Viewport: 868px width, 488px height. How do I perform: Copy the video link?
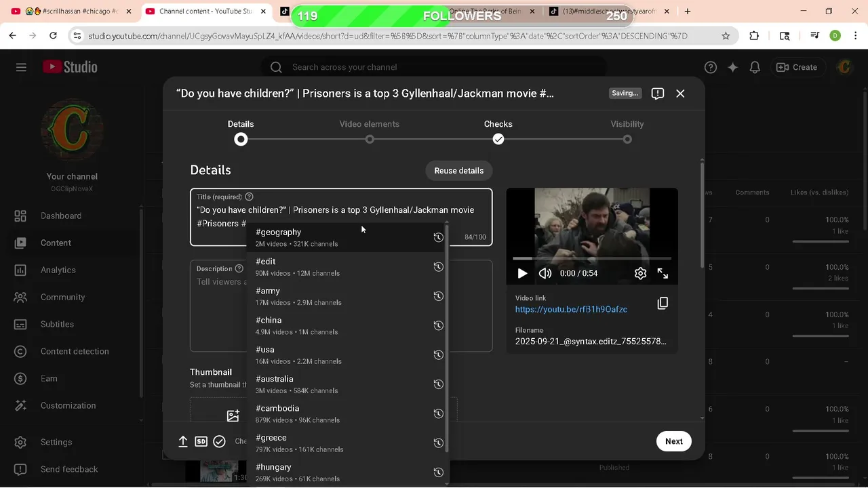click(x=663, y=304)
